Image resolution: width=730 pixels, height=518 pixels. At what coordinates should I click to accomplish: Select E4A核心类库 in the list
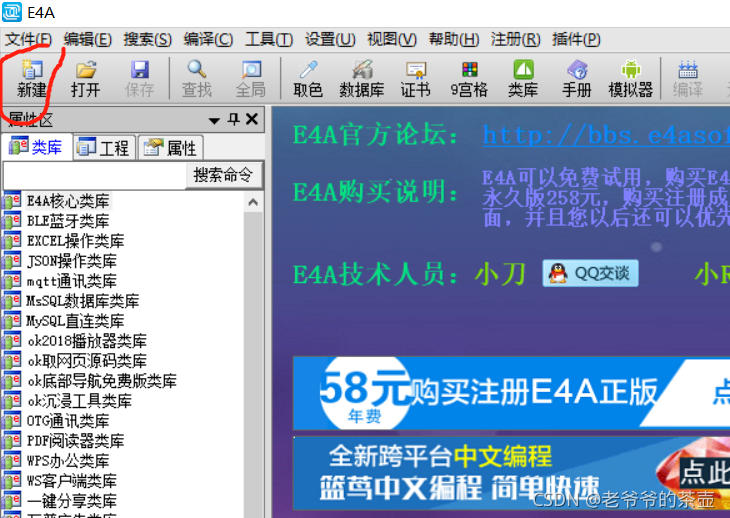tap(68, 201)
